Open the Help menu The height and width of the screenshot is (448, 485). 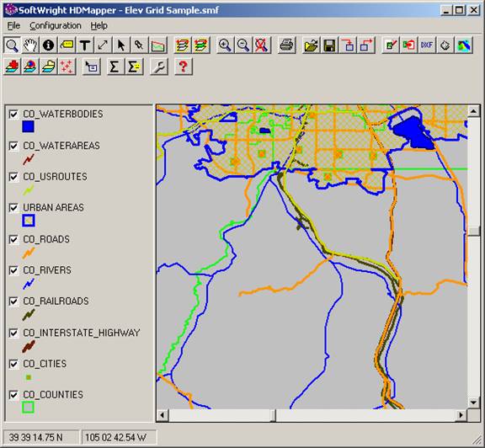click(x=99, y=25)
